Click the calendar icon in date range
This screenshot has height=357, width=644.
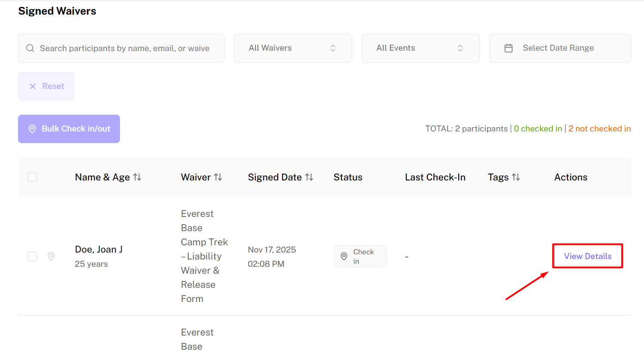(x=509, y=48)
